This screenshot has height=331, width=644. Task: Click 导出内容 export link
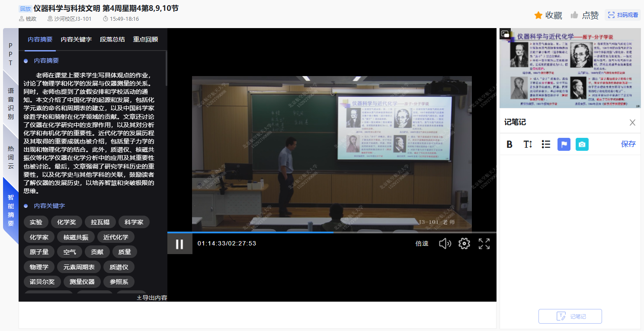tap(152, 298)
